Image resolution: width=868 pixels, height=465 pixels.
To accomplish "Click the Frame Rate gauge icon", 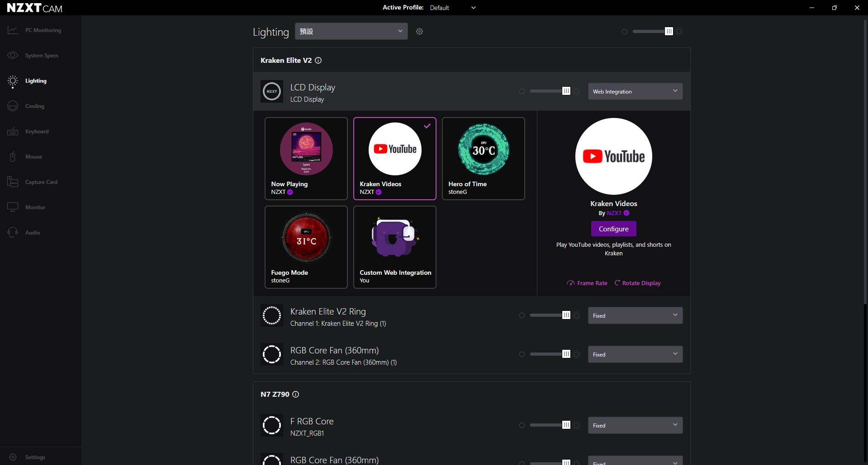I will 571,283.
